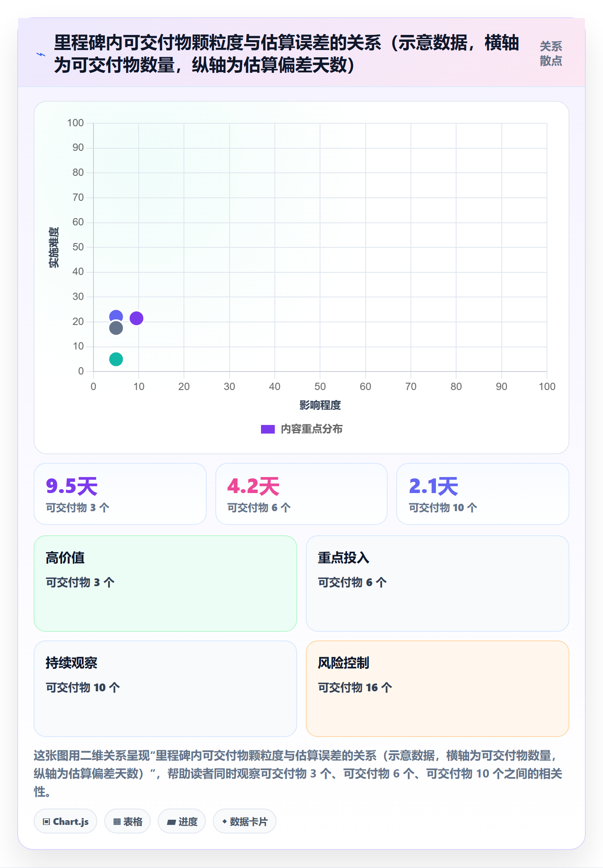Click the chart main title heading

(286, 54)
